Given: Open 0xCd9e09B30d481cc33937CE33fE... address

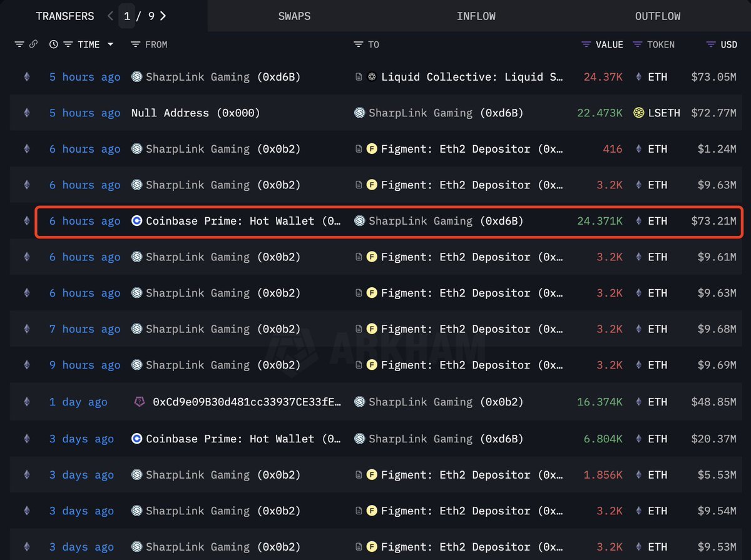Looking at the screenshot, I should 247,402.
